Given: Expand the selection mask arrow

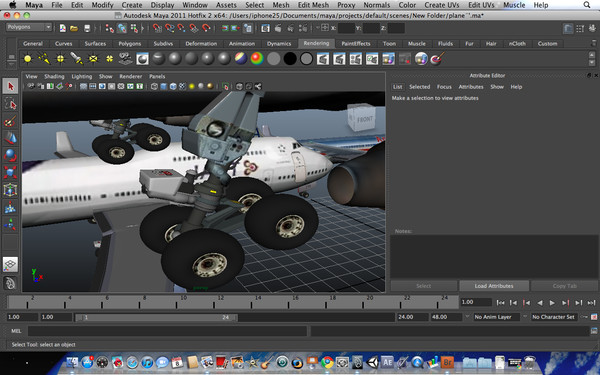Looking at the screenshot, I should point(142,28).
